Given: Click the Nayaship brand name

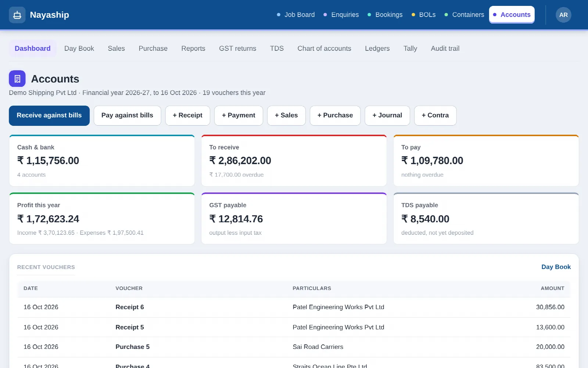Looking at the screenshot, I should [x=49, y=15].
